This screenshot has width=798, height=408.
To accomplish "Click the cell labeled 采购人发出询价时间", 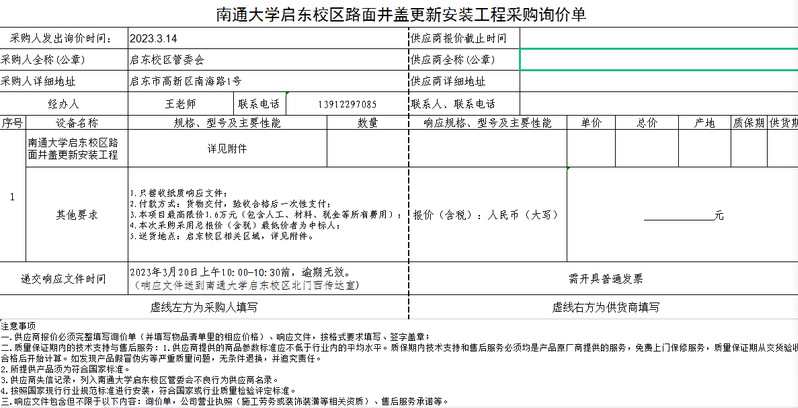I will click(x=64, y=38).
